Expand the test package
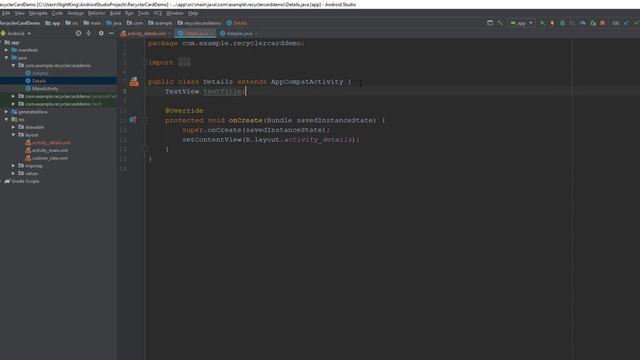The width and height of the screenshot is (640, 360). point(13,104)
